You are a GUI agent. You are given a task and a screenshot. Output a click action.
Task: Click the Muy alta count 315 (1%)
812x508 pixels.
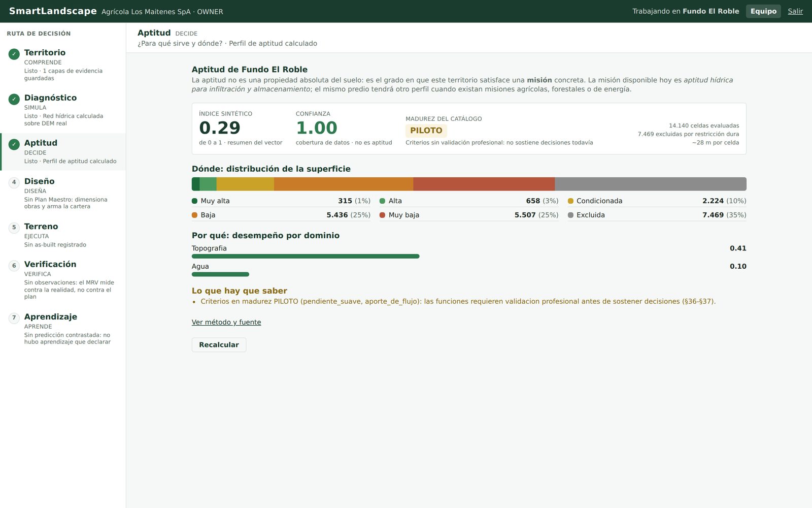[x=354, y=201]
